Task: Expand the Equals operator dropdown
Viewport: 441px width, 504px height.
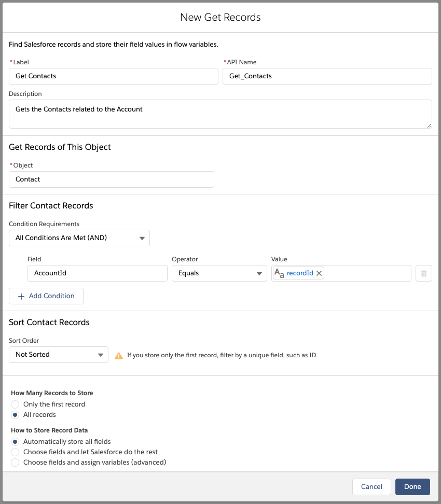Action: tap(219, 273)
